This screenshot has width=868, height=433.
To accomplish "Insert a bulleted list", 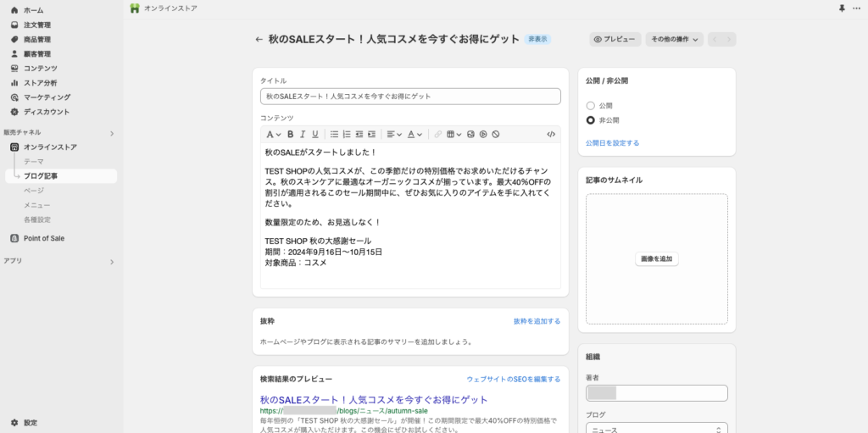I will 334,134.
